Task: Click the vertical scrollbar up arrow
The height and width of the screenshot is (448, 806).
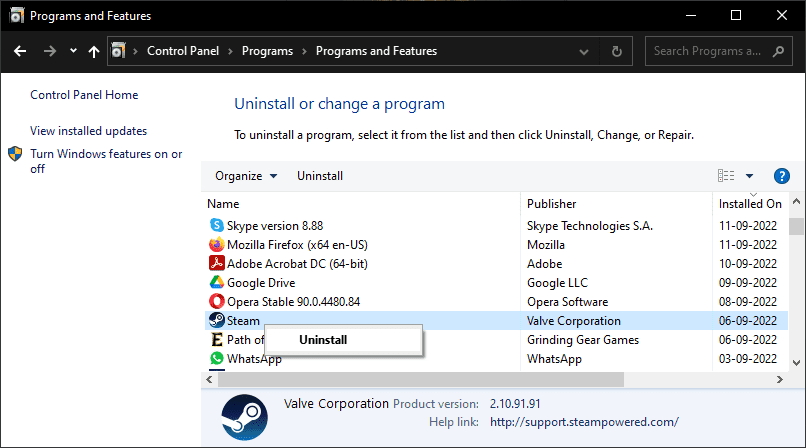Action: [x=796, y=201]
